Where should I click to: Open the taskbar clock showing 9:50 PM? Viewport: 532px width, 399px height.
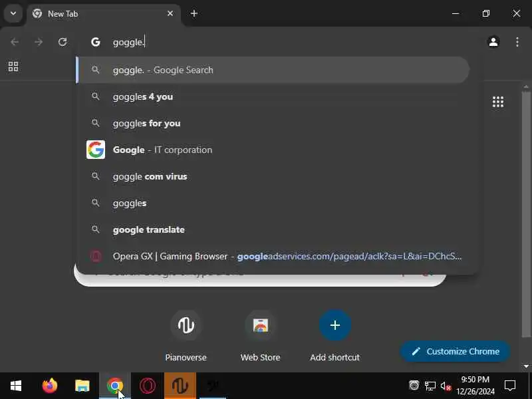475,386
